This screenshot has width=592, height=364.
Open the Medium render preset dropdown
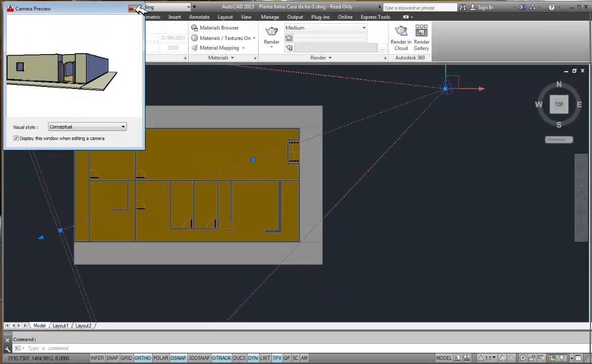(325, 27)
